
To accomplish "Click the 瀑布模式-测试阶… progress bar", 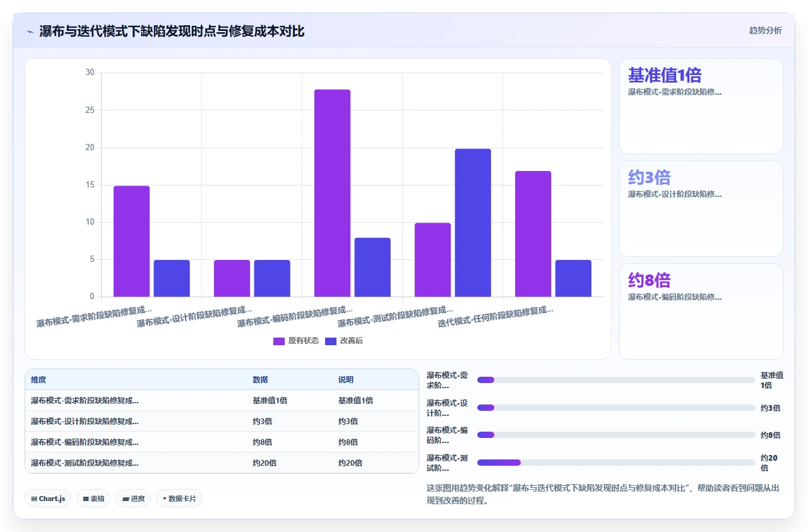I will 616,463.
